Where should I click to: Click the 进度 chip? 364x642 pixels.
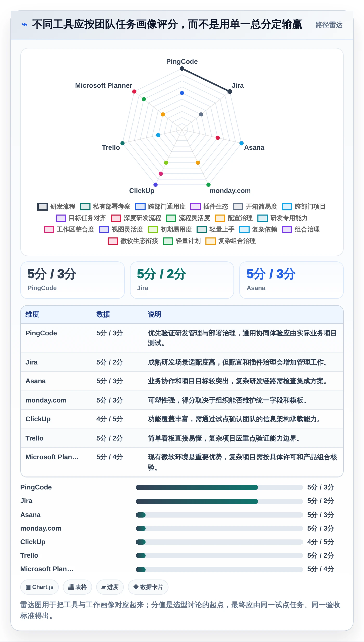tap(110, 587)
